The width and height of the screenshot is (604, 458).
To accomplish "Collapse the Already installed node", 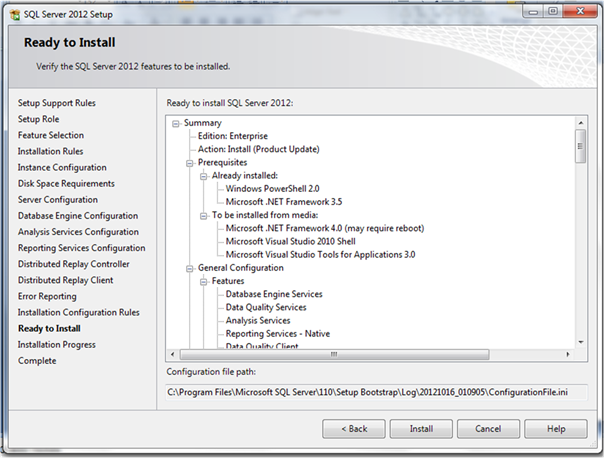I will [x=203, y=176].
